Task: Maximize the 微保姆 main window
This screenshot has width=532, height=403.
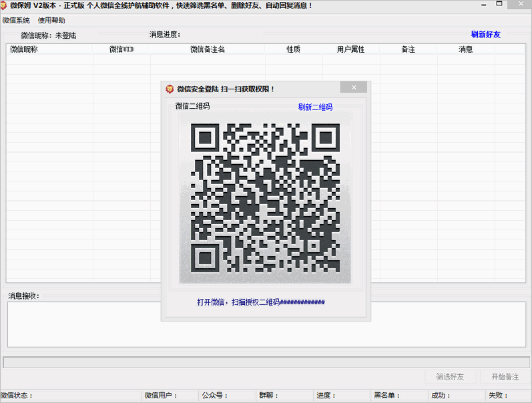Action: 499,4
